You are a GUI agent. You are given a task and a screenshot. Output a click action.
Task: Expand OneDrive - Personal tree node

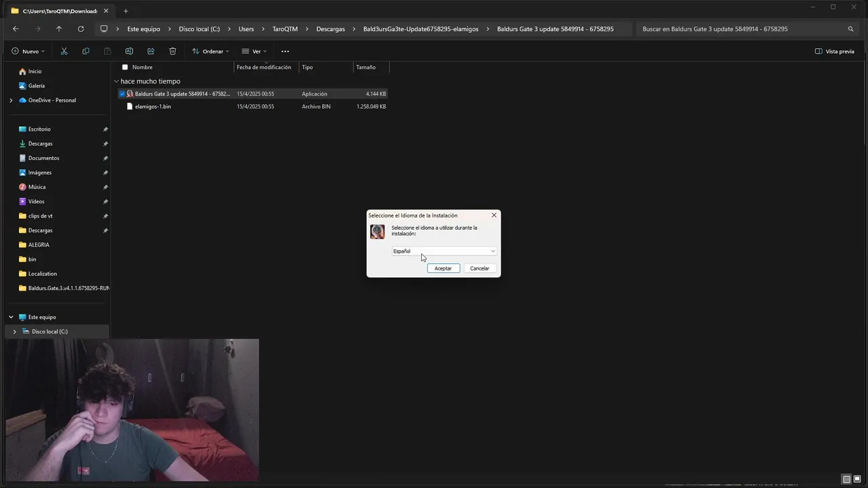coord(10,100)
